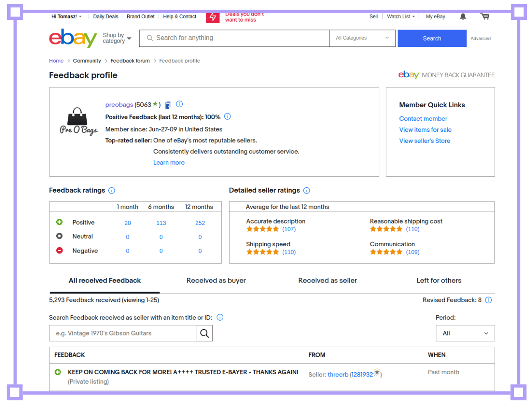Viewport: 532px width, 406px height.
Task: Click Learn more link
Action: [169, 163]
